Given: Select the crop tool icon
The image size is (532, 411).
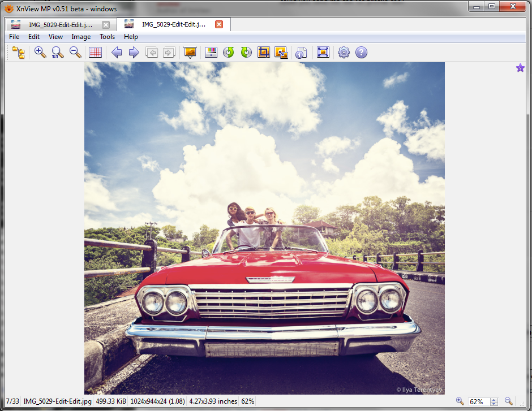Looking at the screenshot, I should 264,53.
